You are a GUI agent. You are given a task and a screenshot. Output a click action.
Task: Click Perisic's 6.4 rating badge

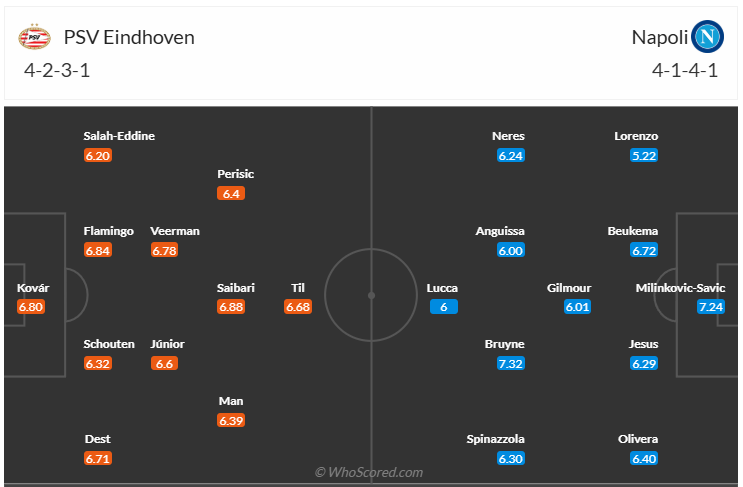[231, 193]
